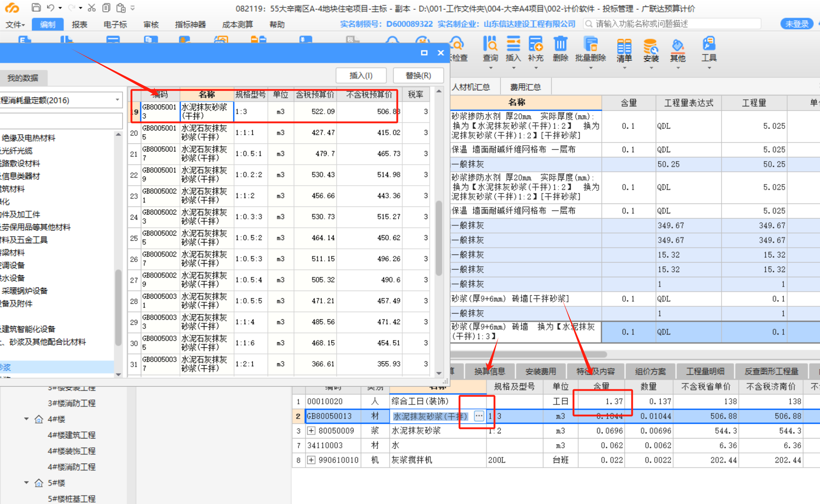Open the Redo history dropdown arrow
820x504 pixels.
point(80,8)
